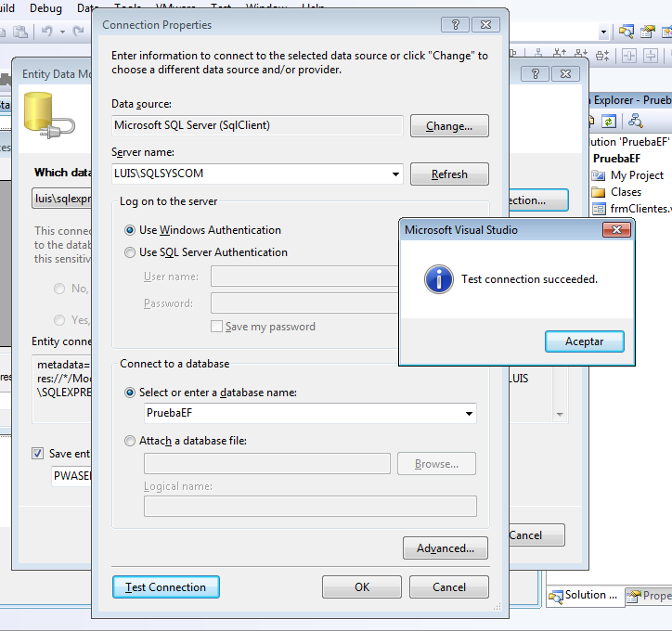Select the 'Yes' sensitive data radio in wizard
This screenshot has height=631, width=672.
pos(59,320)
